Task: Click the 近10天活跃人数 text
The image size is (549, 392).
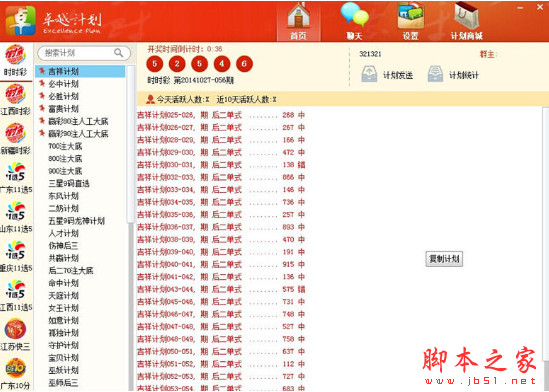Action: click(x=246, y=100)
